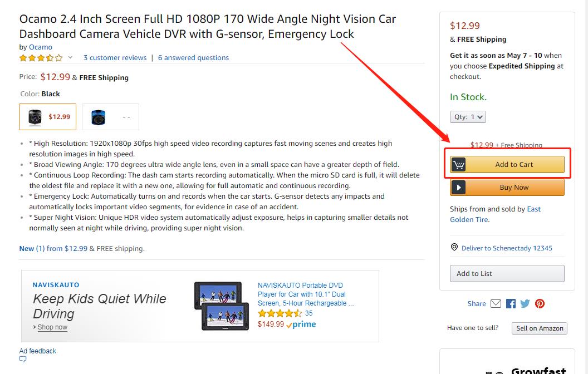Select the Black color option at $12.99

coord(48,117)
